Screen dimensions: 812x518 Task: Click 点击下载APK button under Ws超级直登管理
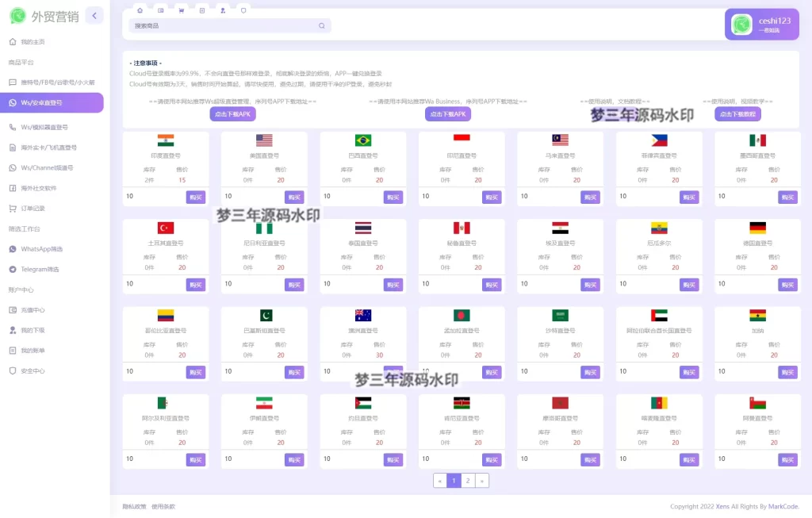click(232, 114)
